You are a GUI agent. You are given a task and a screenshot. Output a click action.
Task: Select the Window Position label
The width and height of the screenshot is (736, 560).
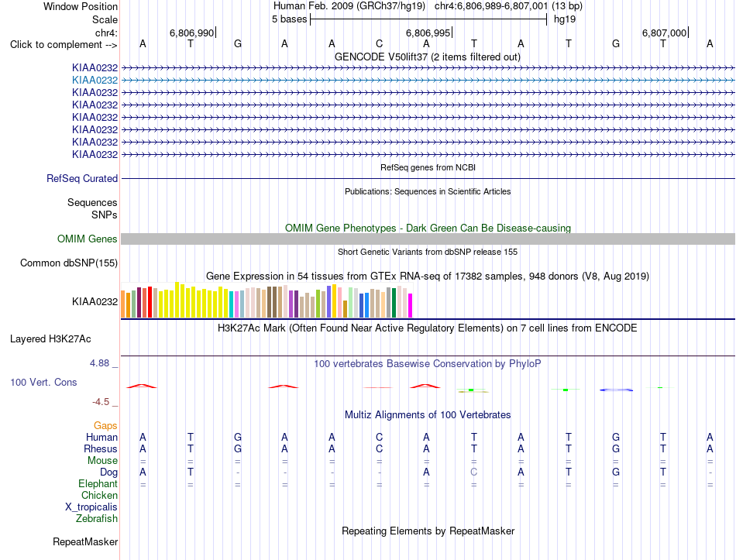[81, 6]
